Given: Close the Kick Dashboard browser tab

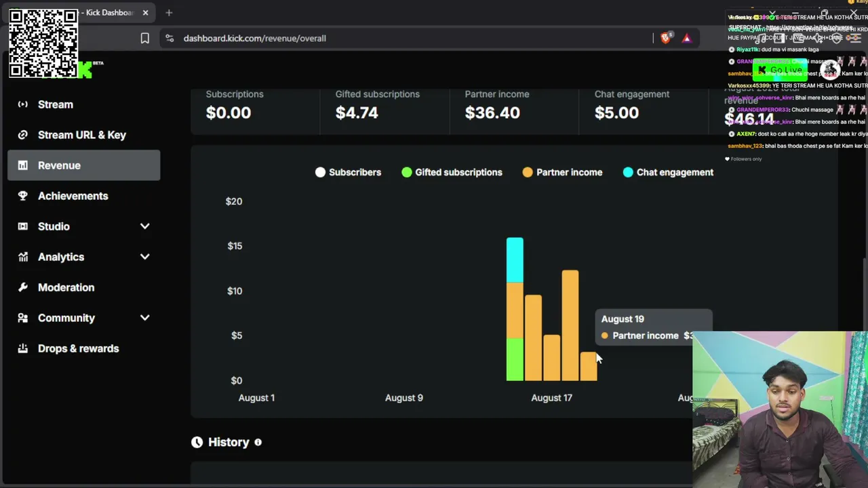Looking at the screenshot, I should coord(145,12).
